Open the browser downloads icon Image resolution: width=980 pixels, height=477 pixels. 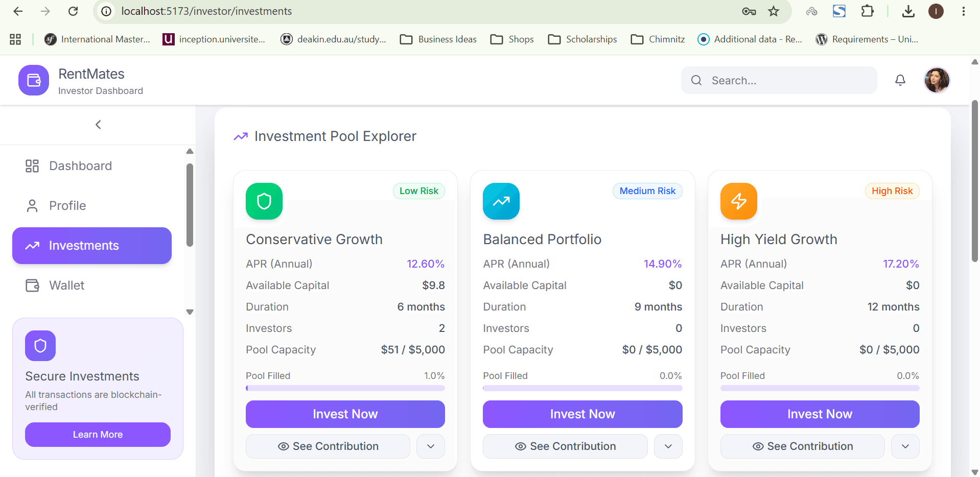908,11
